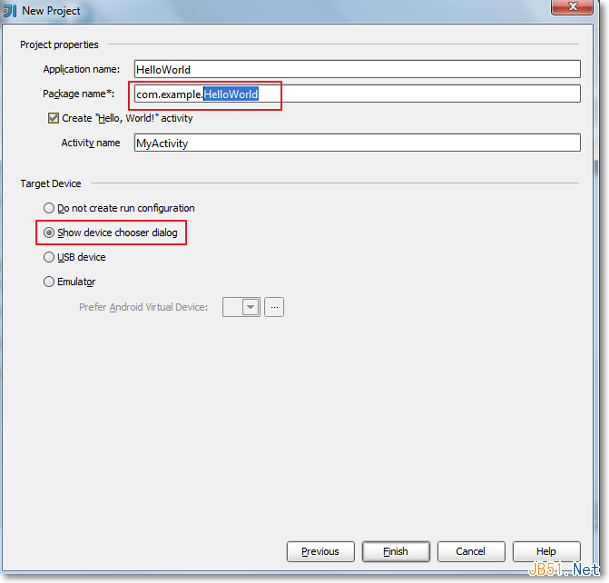Click the Previous button
Viewport: 609px width, 583px height.
320,552
